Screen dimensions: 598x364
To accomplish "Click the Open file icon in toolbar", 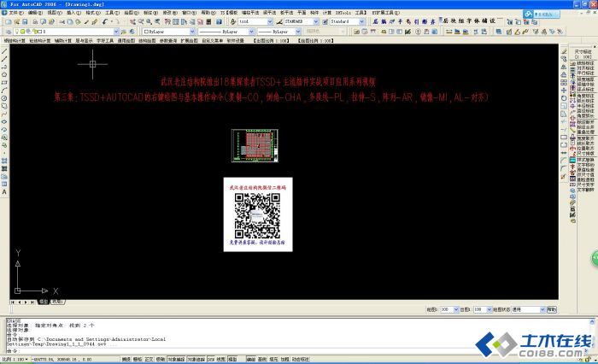I will (16, 21).
